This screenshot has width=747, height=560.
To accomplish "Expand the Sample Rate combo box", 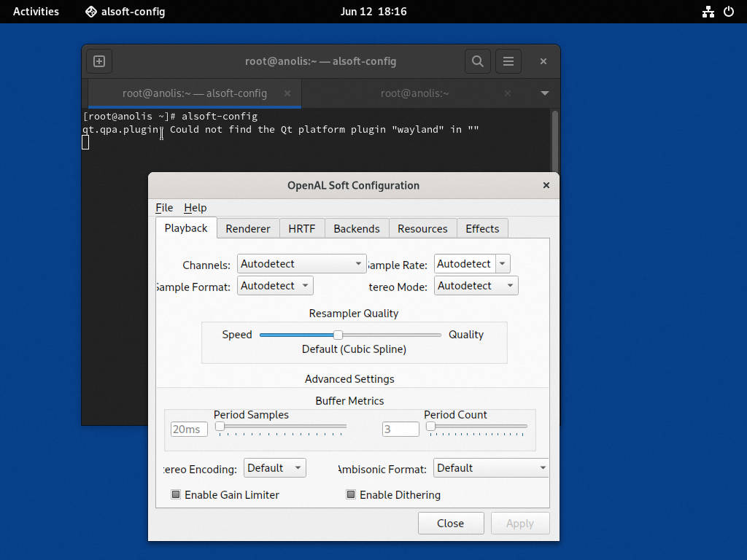I will pos(503,264).
